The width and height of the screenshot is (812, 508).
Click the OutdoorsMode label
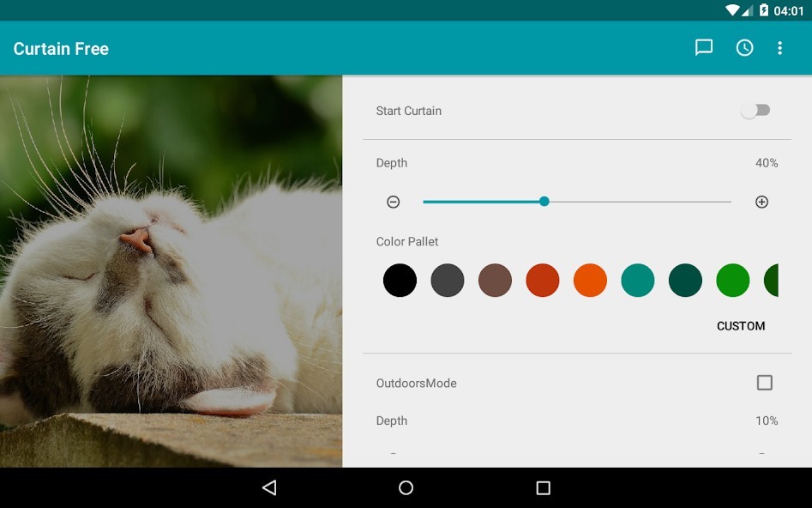tap(417, 383)
